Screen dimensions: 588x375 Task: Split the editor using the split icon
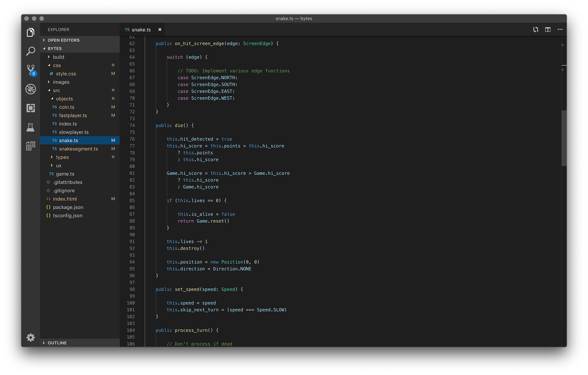point(548,29)
